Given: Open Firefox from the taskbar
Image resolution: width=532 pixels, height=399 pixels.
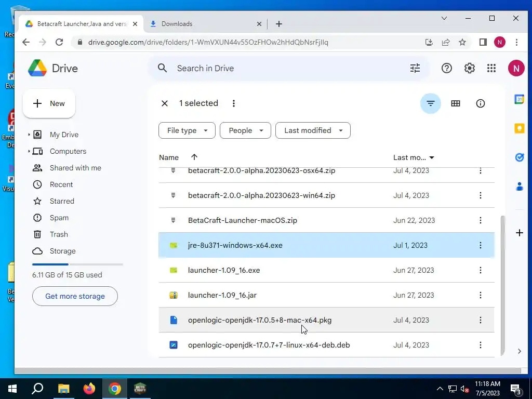Looking at the screenshot, I should coord(89,389).
